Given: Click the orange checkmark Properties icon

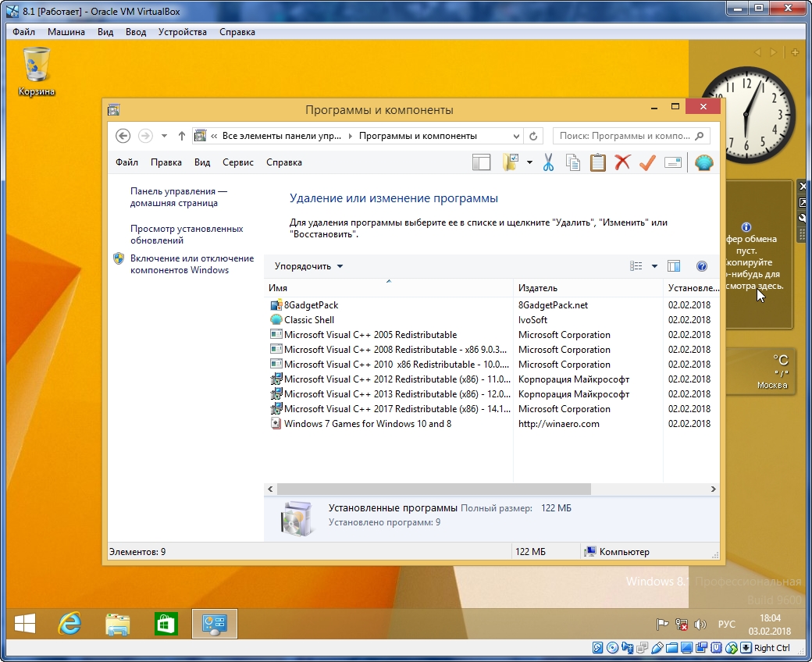Looking at the screenshot, I should [x=647, y=162].
